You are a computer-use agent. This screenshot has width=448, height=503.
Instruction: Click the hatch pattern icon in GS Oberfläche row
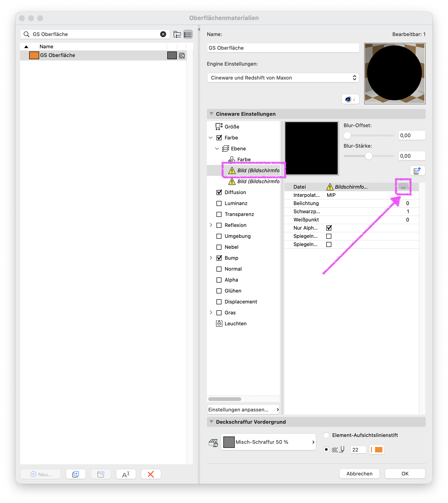(172, 55)
